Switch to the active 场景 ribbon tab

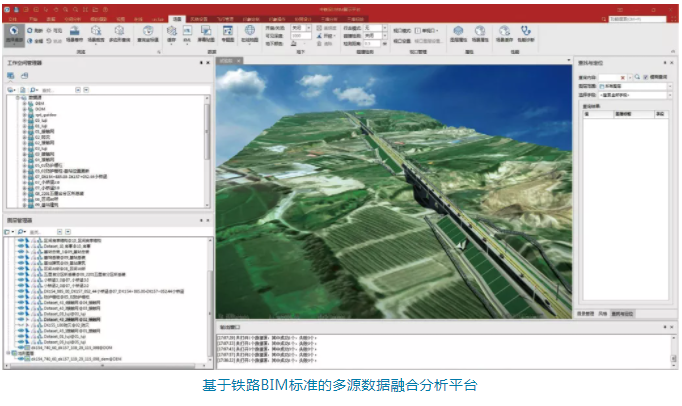177,19
